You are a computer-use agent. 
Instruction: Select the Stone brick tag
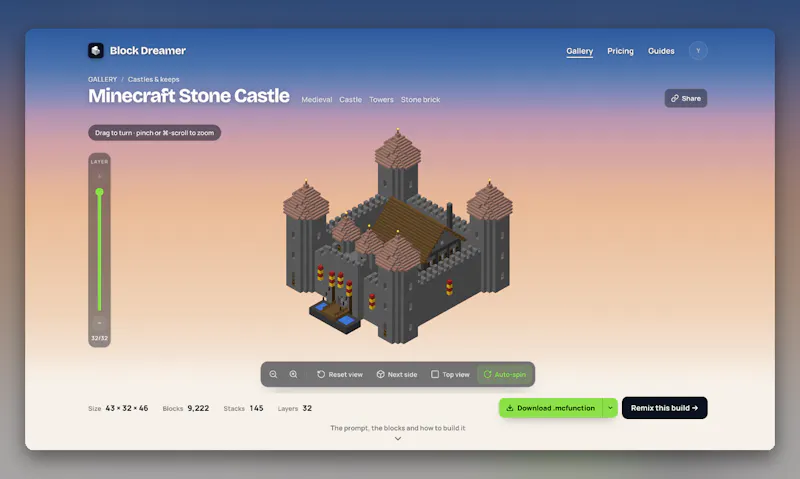click(x=420, y=99)
